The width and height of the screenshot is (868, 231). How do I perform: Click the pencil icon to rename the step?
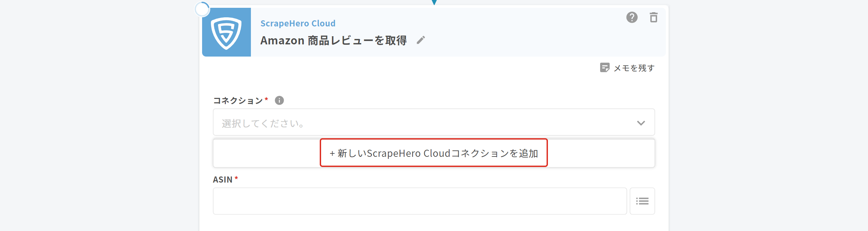(x=421, y=40)
